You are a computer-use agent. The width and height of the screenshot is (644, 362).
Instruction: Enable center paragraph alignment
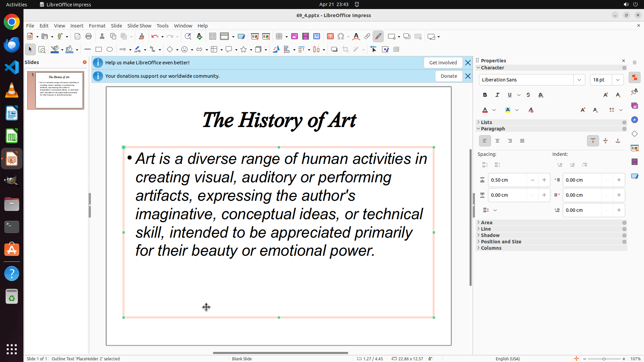(497, 141)
